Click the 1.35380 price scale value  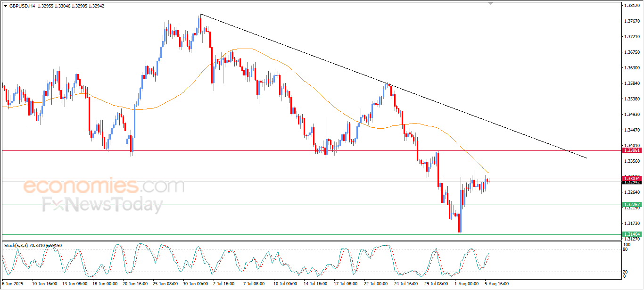(632, 99)
